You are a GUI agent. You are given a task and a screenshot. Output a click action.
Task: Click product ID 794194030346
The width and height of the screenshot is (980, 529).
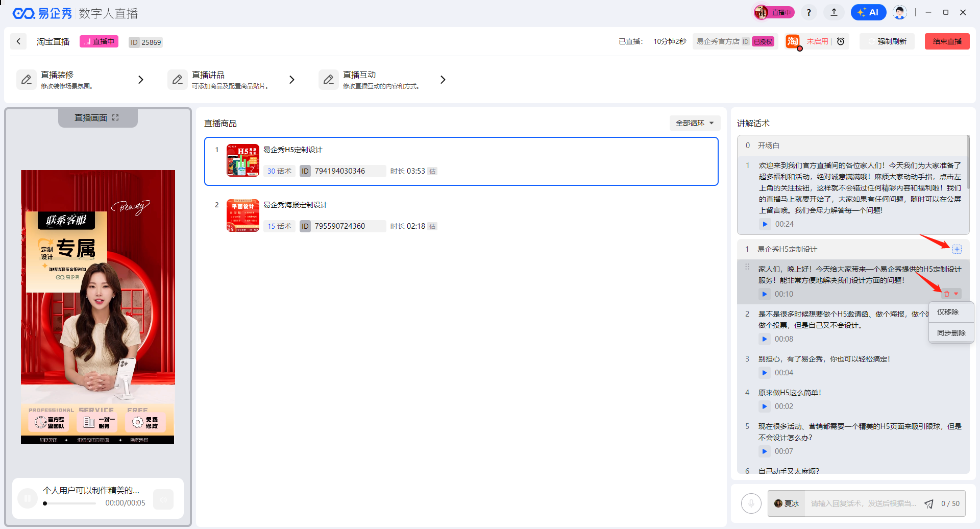click(x=340, y=171)
